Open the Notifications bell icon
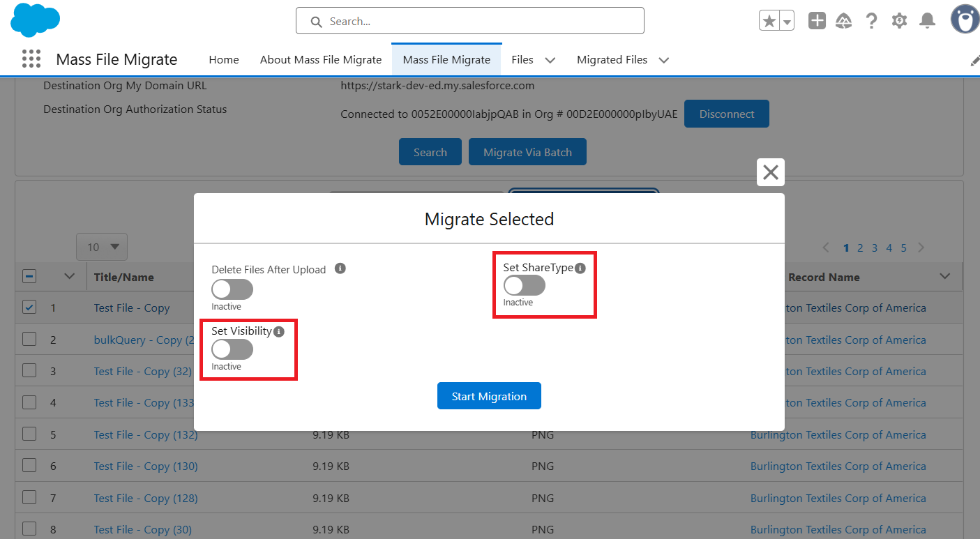 coord(927,21)
